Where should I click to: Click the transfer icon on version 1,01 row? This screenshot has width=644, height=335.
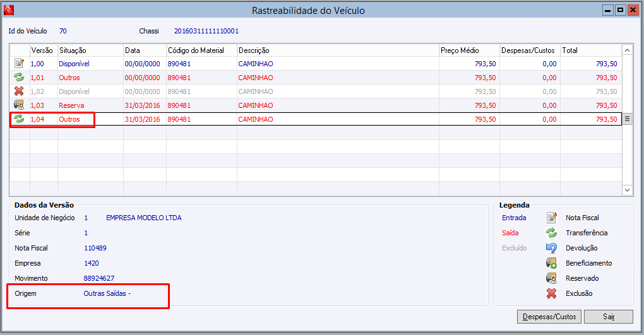[19, 77]
